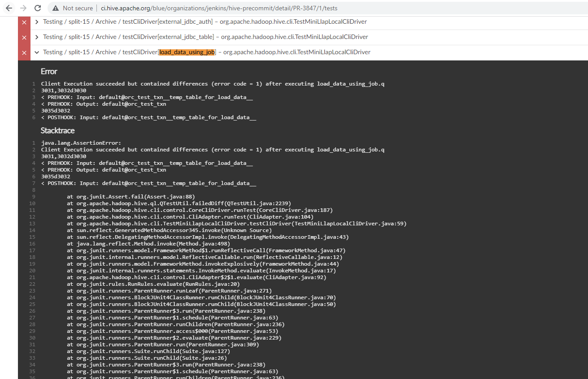The width and height of the screenshot is (588, 379).
Task: Click the red X icon for load_data_using_job test
Action: [x=24, y=52]
